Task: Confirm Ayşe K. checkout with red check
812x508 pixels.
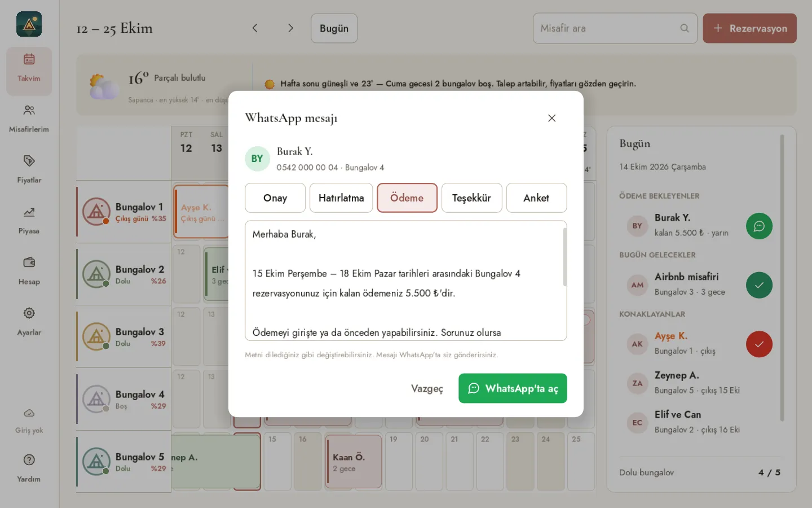Action: coord(759,344)
